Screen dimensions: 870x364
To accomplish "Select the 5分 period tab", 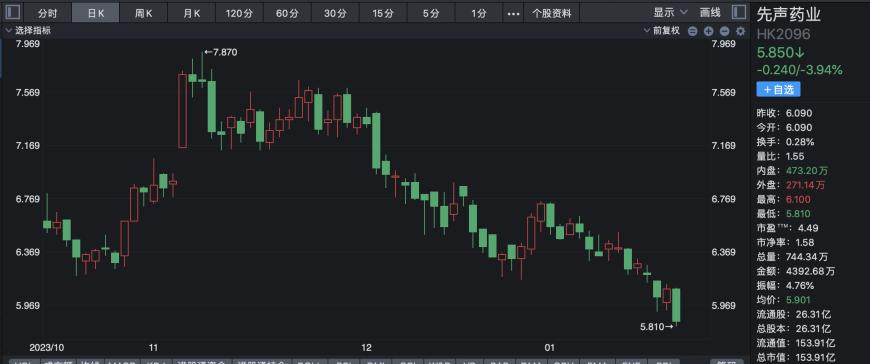I will coord(431,13).
